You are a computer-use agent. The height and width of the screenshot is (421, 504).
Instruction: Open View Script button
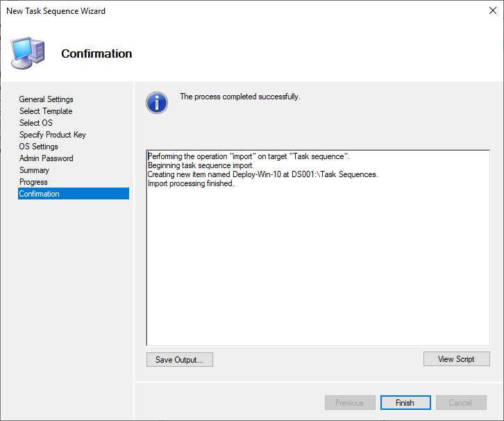pos(456,359)
